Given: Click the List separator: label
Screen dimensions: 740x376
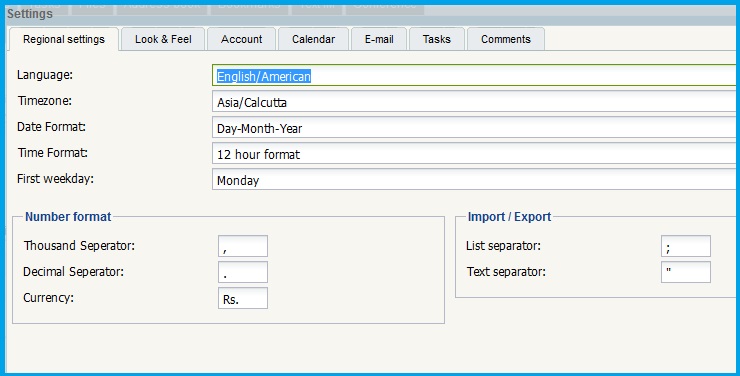Looking at the screenshot, I should (x=503, y=246).
